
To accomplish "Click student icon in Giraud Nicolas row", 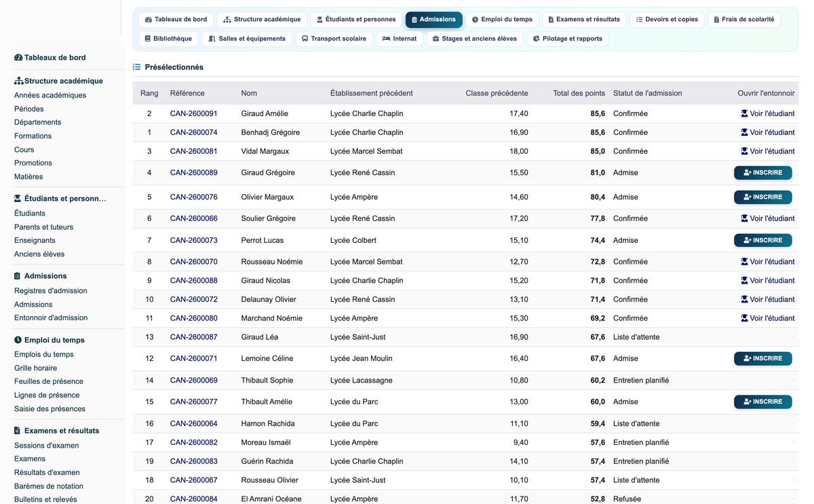I will pos(745,280).
